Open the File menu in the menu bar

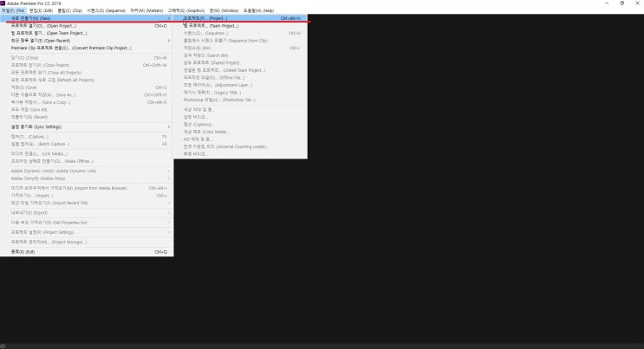click(13, 10)
